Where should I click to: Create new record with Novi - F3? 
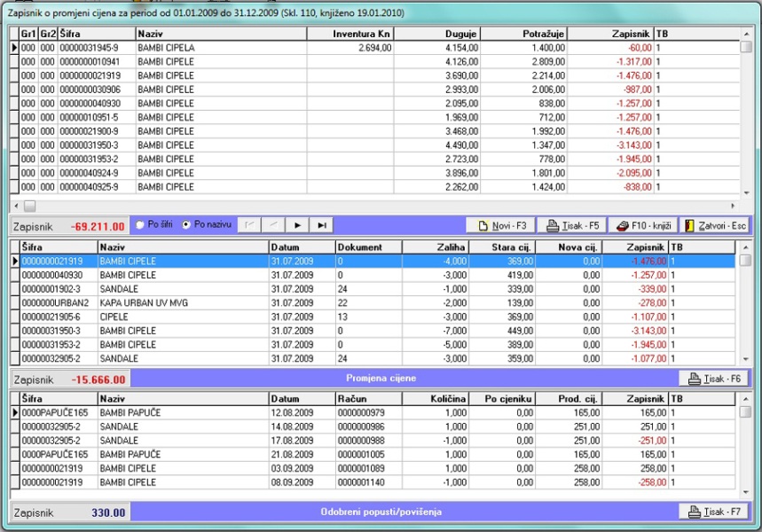(x=500, y=225)
